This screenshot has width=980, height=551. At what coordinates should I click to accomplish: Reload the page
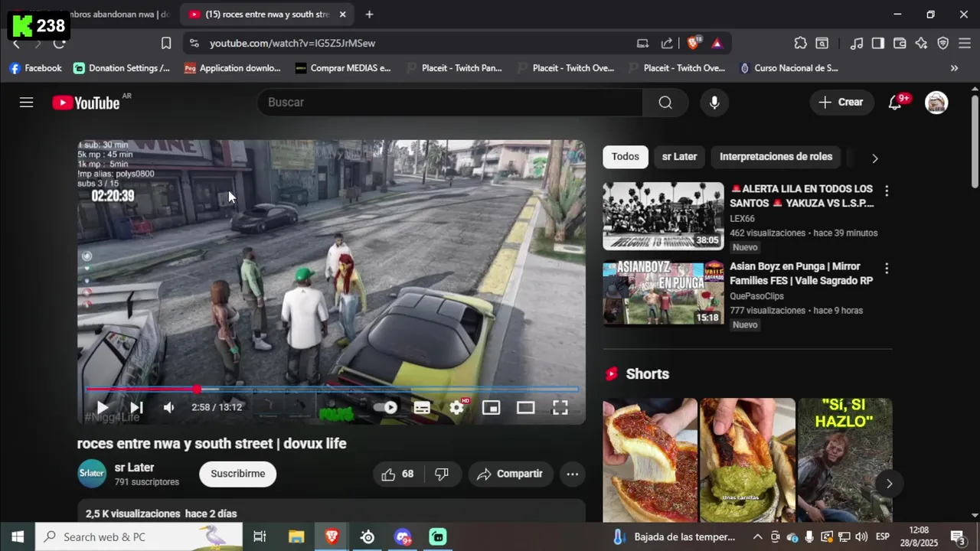click(59, 44)
